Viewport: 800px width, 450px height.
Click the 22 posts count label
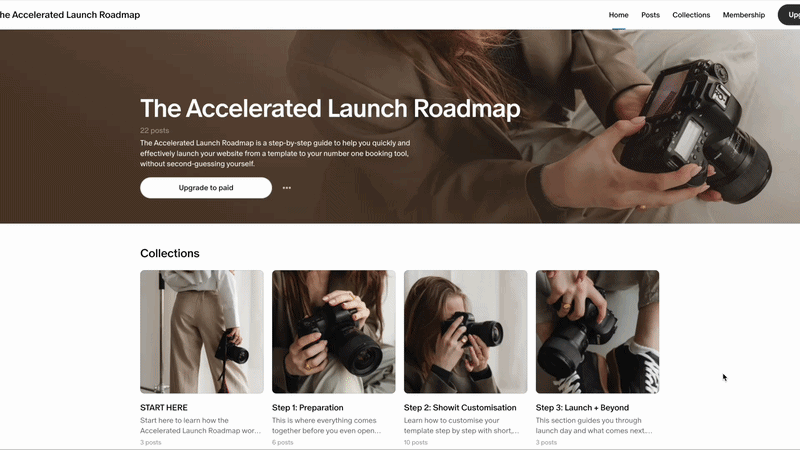click(x=155, y=131)
